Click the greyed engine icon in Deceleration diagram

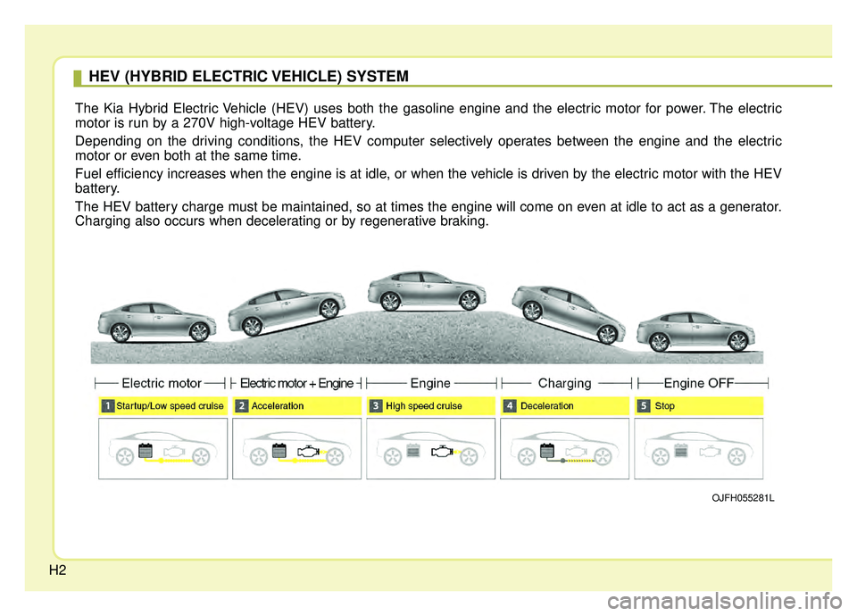(x=577, y=452)
